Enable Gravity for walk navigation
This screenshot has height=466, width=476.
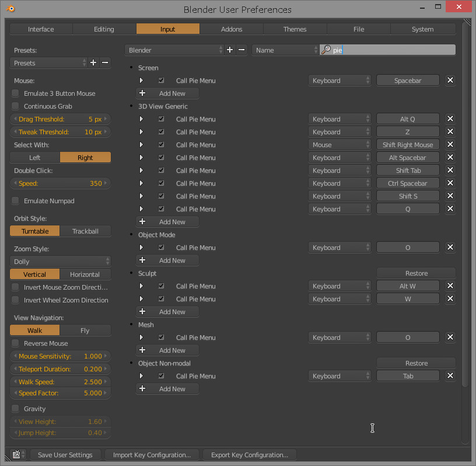(x=15, y=409)
